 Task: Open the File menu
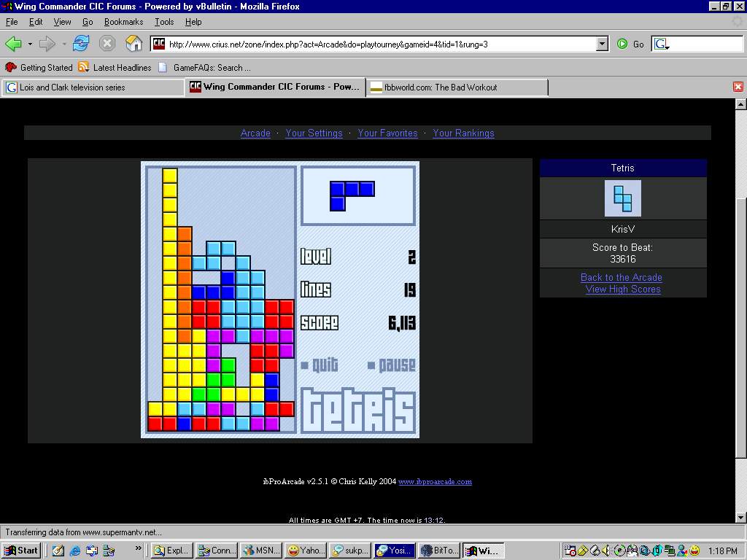click(x=12, y=22)
